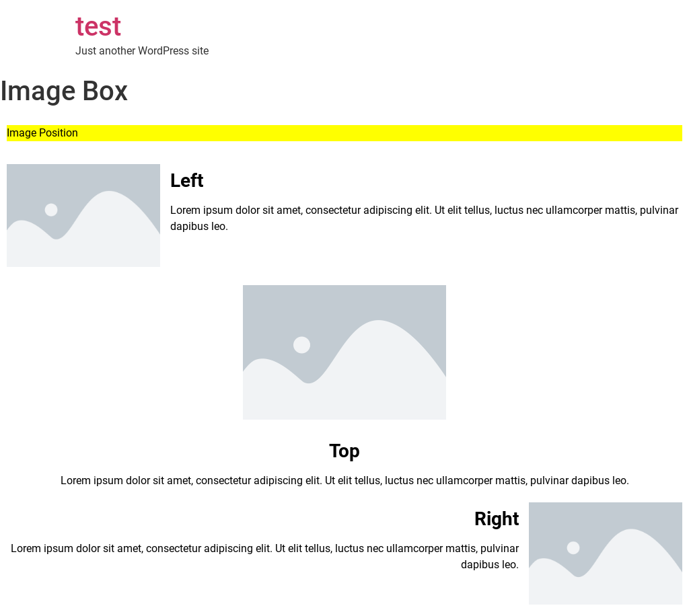Screen dimensions: 689x616
Task: Click the "Top" image box heading
Action: tap(344, 451)
